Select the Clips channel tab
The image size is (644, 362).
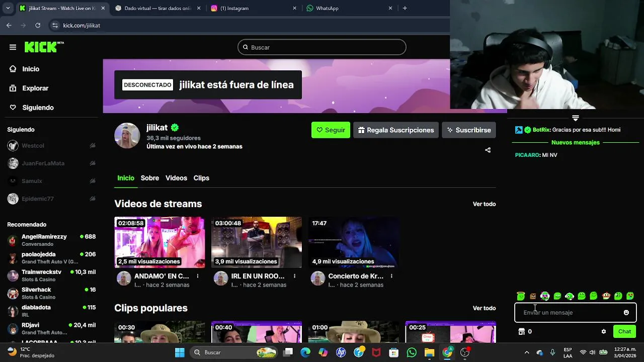coord(201,178)
